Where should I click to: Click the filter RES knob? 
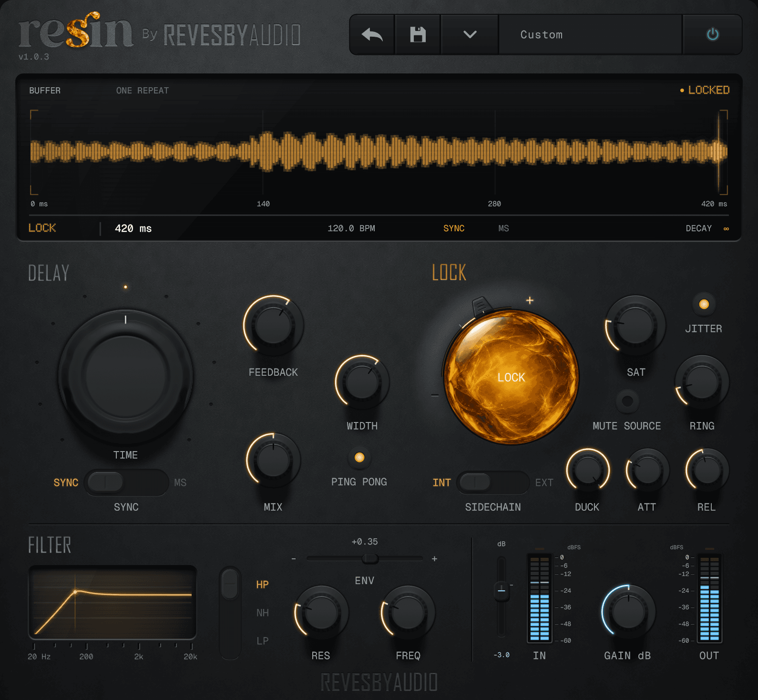[321, 612]
